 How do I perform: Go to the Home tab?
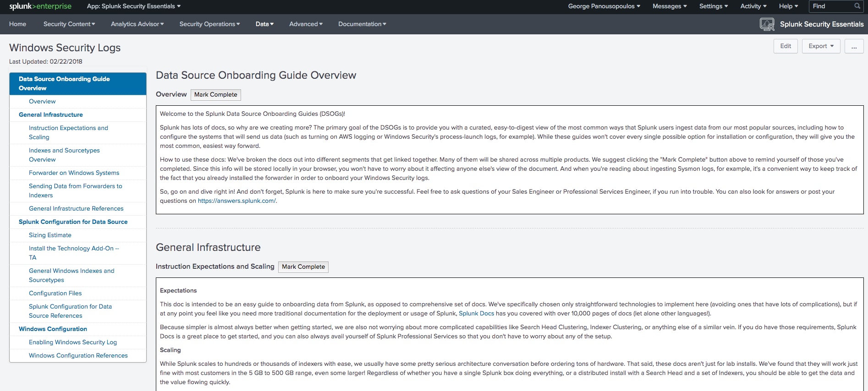coord(17,24)
